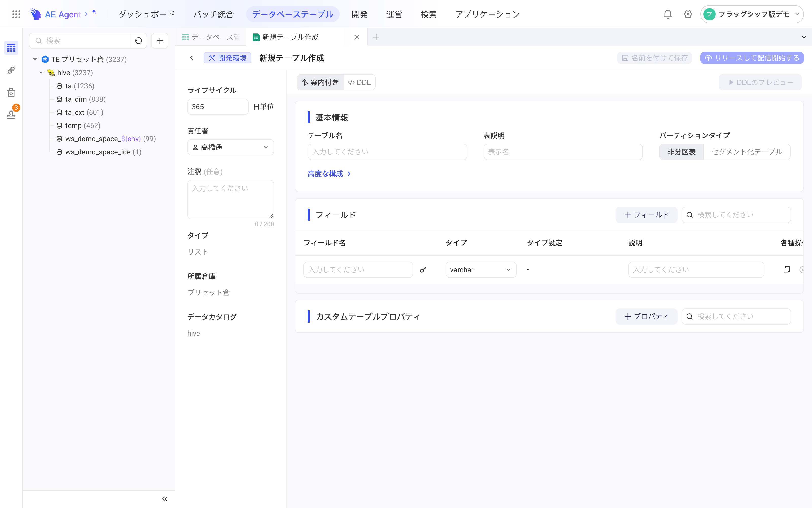Click the 表説明 input field
The width and height of the screenshot is (812, 508).
click(x=563, y=152)
